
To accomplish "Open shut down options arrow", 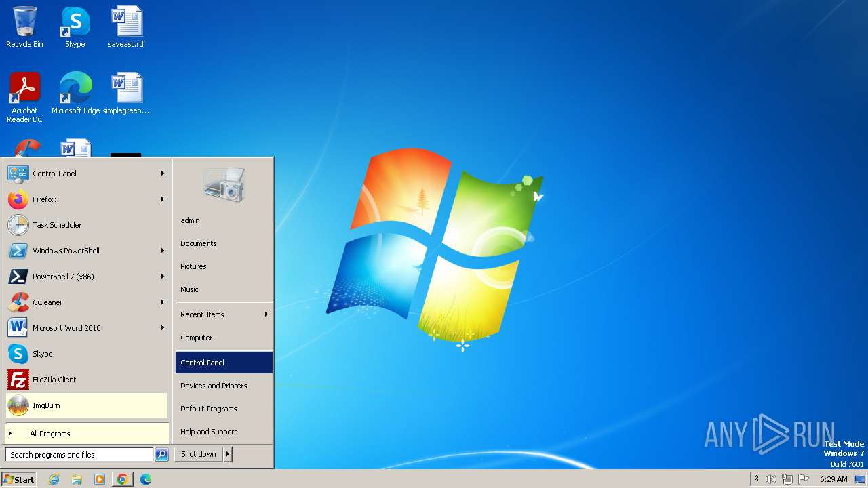I will pos(228,454).
